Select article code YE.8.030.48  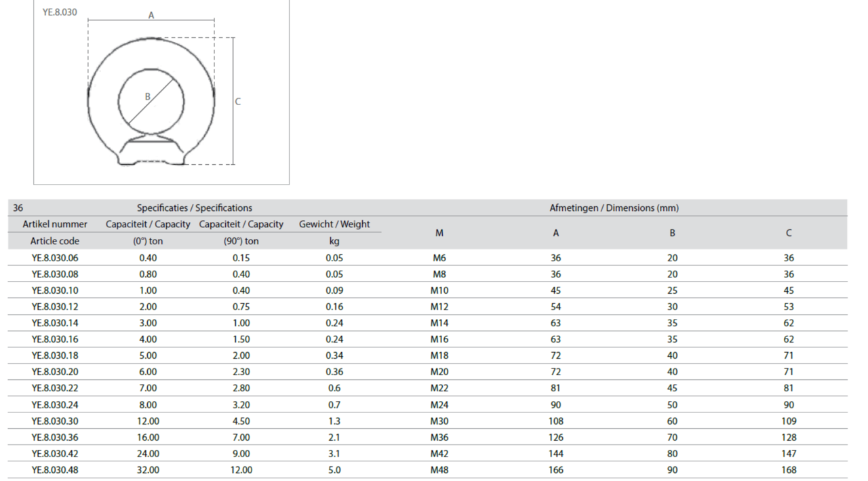click(55, 469)
